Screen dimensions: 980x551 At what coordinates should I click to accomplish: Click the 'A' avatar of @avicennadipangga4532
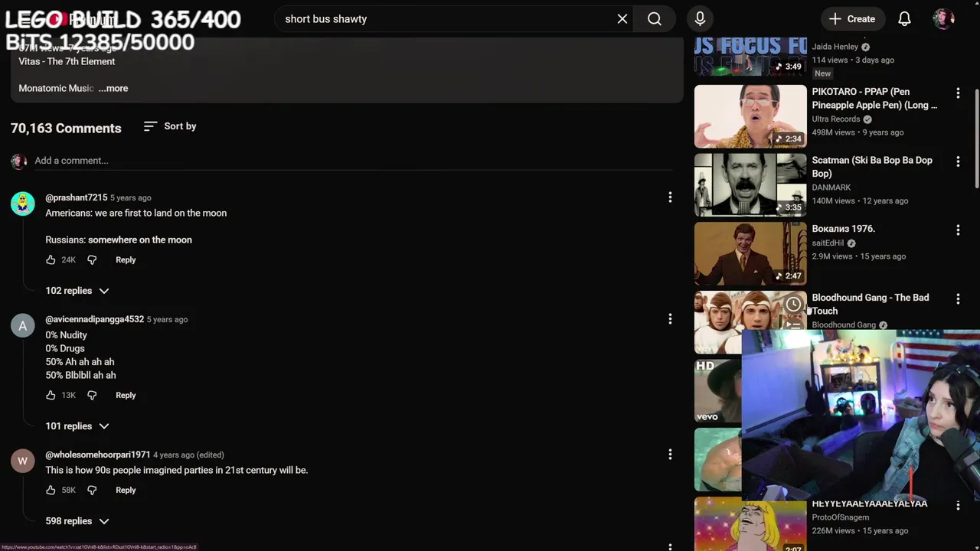coord(23,326)
